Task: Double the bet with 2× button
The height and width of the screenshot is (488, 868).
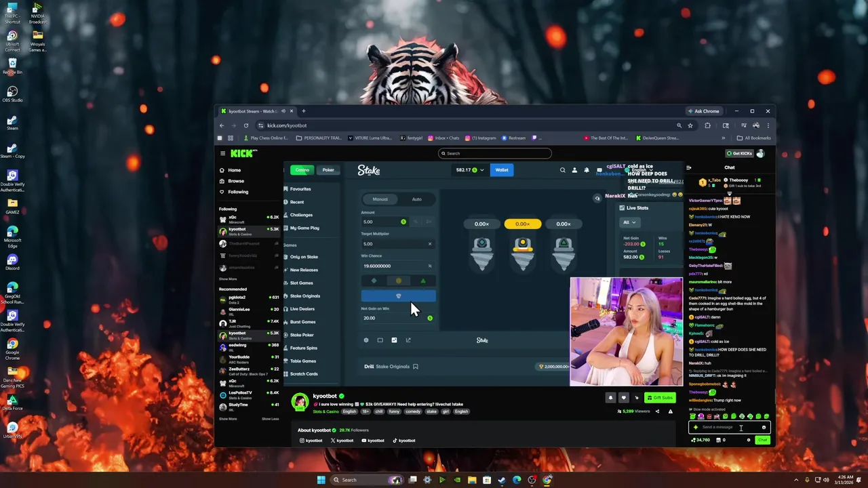Action: point(429,222)
